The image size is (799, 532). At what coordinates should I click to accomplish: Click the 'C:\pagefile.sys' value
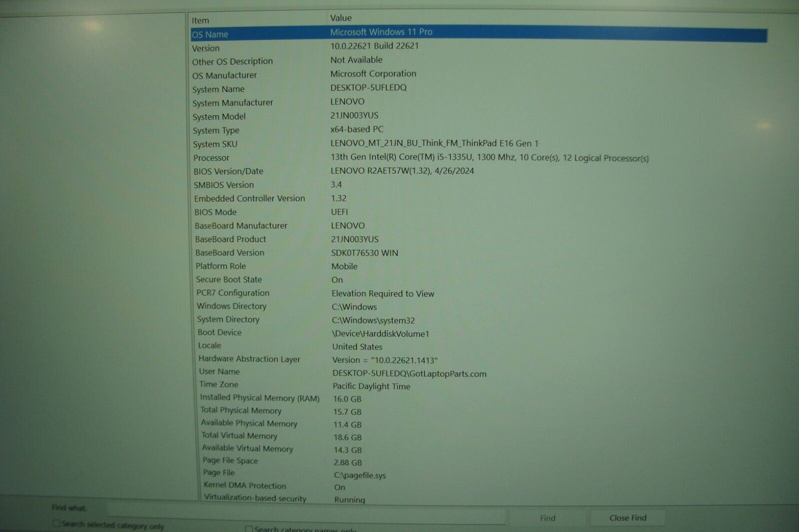click(360, 476)
